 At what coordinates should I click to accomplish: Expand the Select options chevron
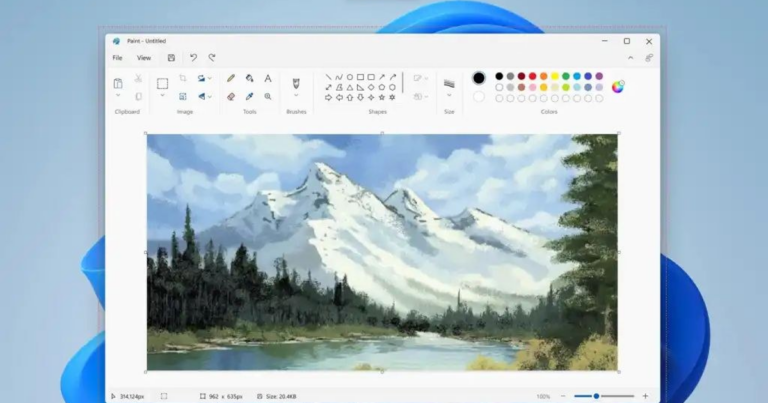click(163, 95)
